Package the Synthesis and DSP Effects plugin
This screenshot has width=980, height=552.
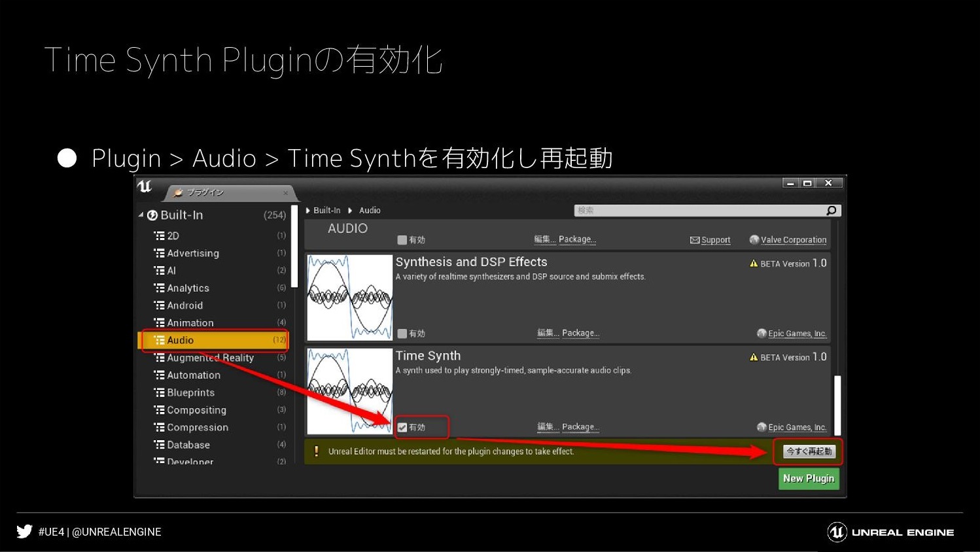(x=580, y=334)
